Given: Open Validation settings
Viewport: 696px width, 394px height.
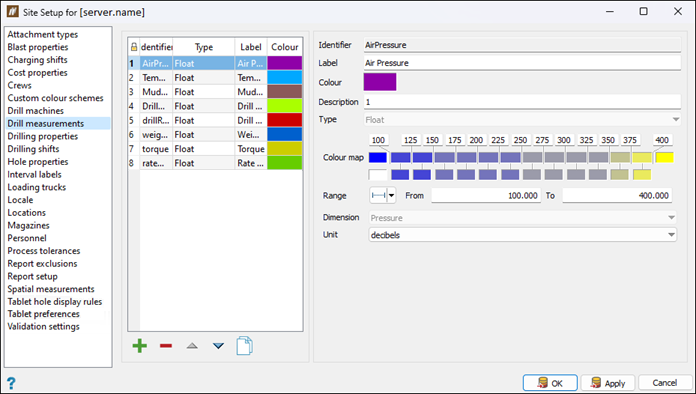Looking at the screenshot, I should [x=44, y=327].
